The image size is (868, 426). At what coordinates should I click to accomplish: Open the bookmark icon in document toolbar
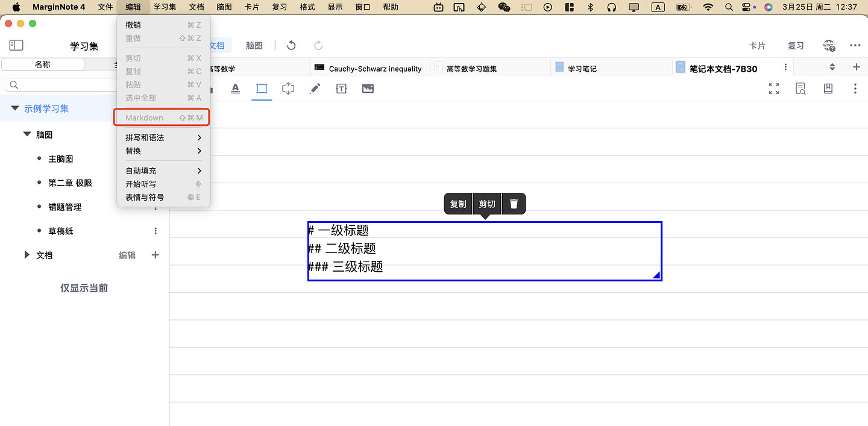[x=828, y=89]
